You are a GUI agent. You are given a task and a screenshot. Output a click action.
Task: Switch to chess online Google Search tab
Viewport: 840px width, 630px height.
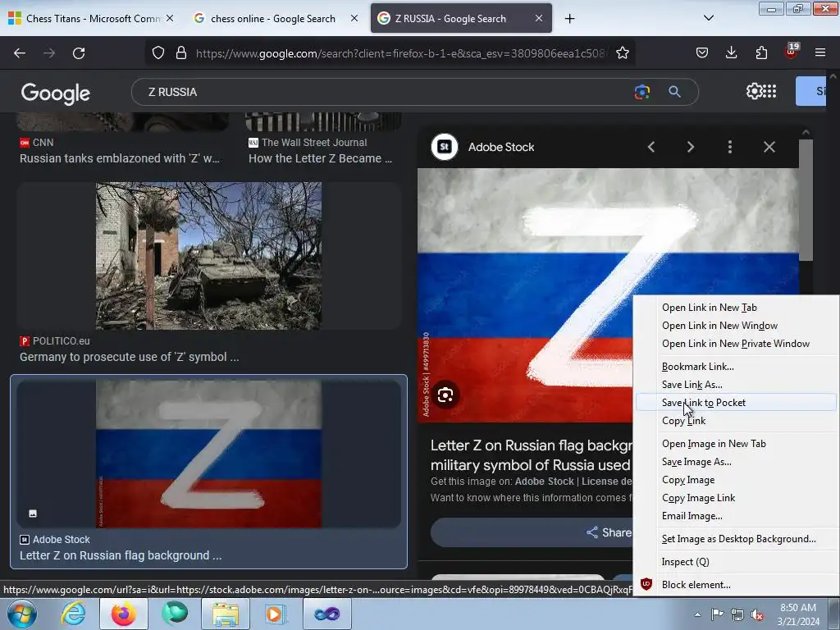click(273, 18)
